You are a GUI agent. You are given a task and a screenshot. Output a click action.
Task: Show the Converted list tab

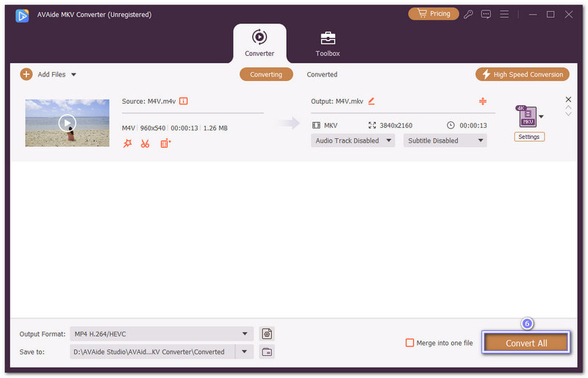(322, 74)
